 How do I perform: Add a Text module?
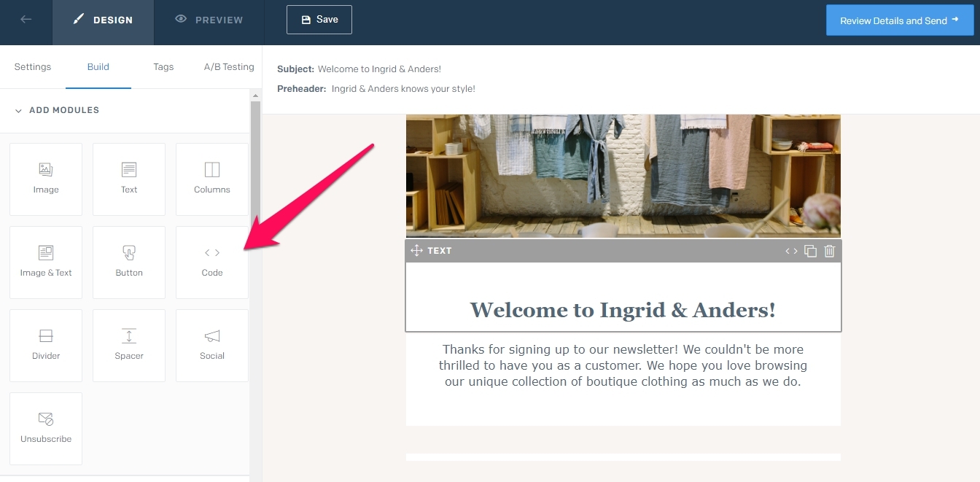tap(129, 179)
